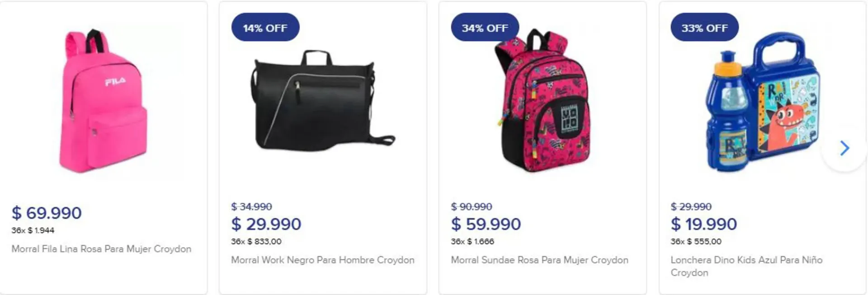The height and width of the screenshot is (295, 868).
Task: Click the $ 59.990 sale price
Action: coord(486,224)
